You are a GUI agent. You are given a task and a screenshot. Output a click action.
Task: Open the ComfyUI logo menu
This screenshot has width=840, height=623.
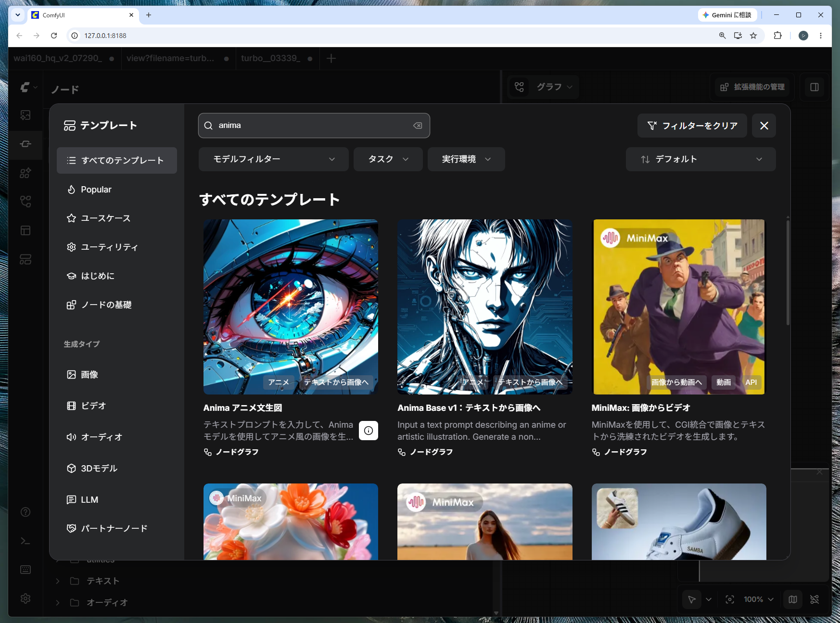[28, 88]
